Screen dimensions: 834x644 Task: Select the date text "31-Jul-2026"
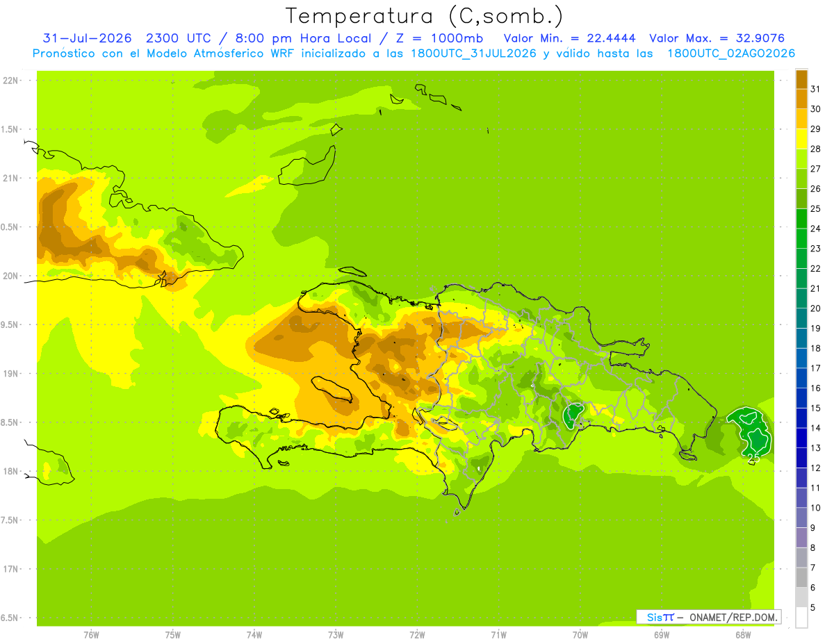[x=87, y=38]
